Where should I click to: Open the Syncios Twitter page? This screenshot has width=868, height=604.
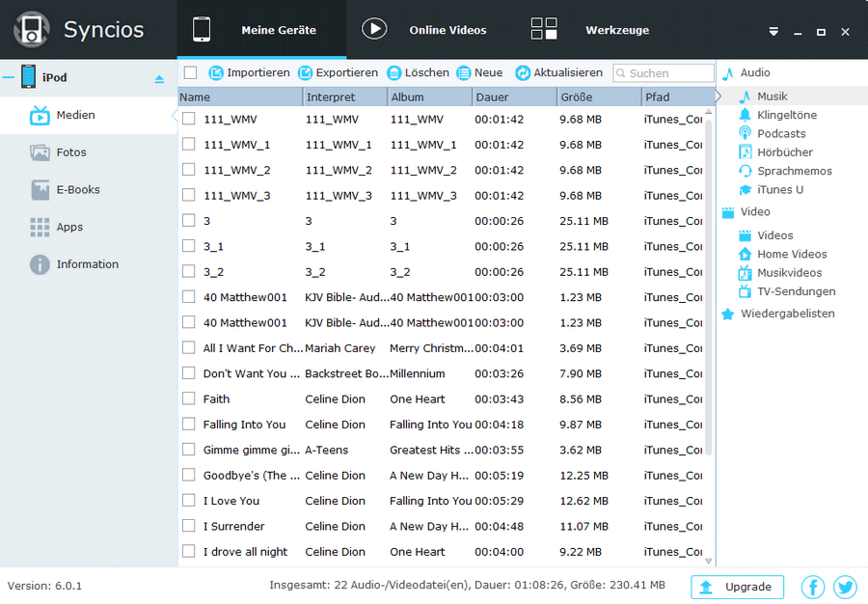pyautogui.click(x=845, y=587)
